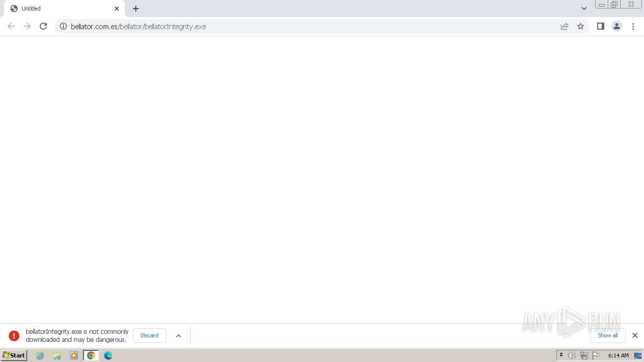Launch Microsoft Edge from the taskbar

click(x=108, y=355)
